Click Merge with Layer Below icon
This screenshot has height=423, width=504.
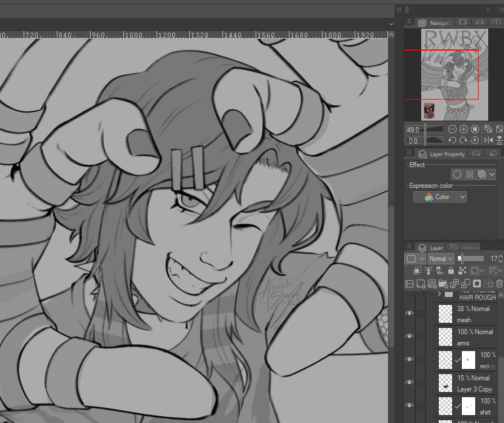coord(466,283)
